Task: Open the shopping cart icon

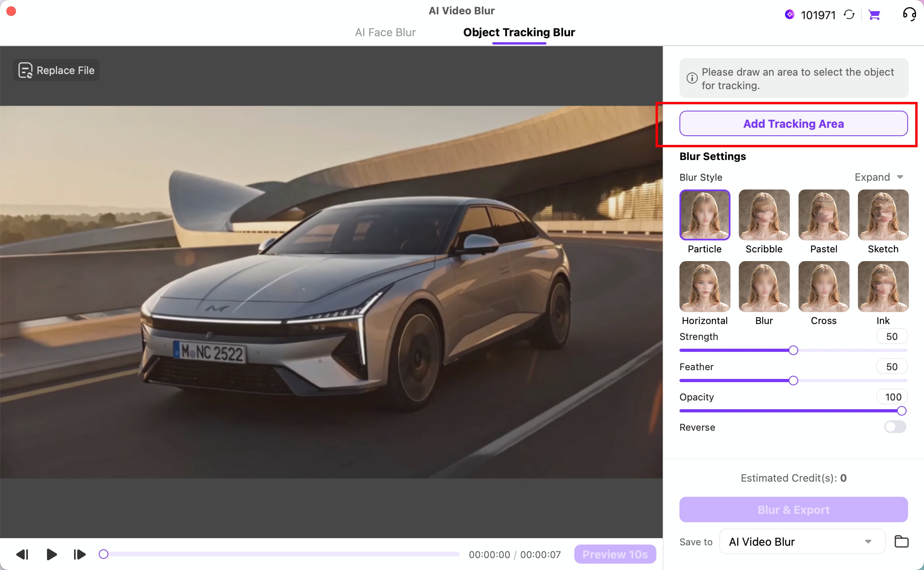Action: 874,15
